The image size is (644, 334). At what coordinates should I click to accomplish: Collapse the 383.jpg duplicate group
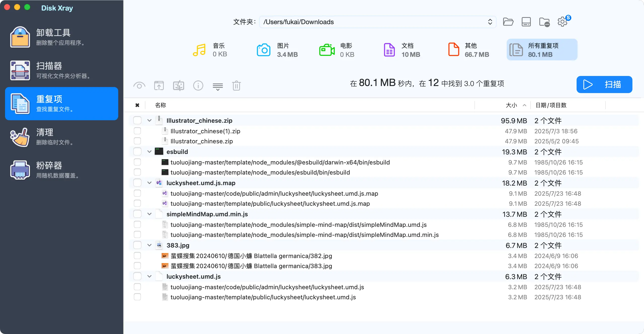[x=149, y=245]
